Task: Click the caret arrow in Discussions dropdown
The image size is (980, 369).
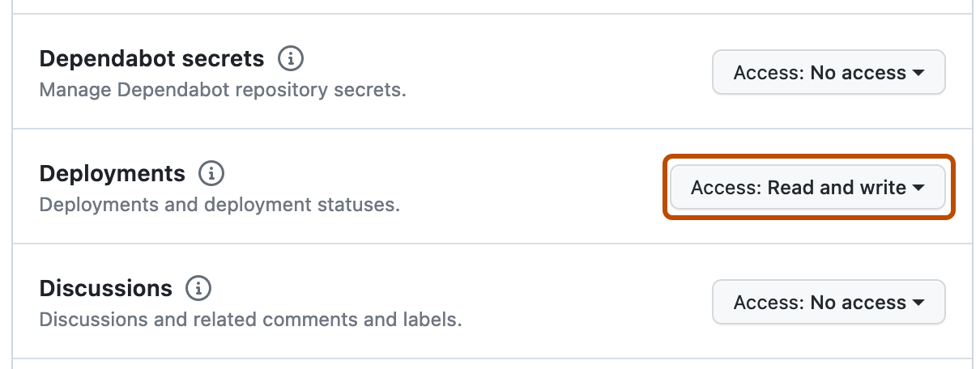Action: pos(918,303)
